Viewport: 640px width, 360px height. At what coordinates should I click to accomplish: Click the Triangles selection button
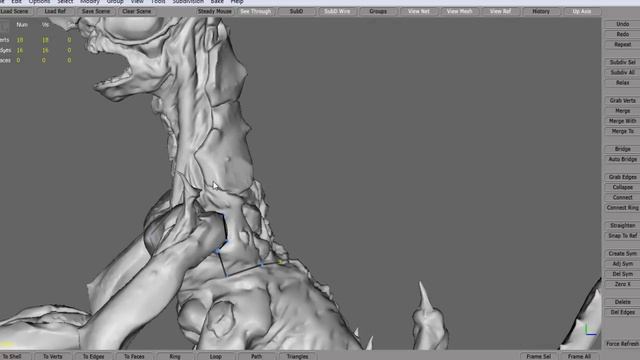pos(298,356)
